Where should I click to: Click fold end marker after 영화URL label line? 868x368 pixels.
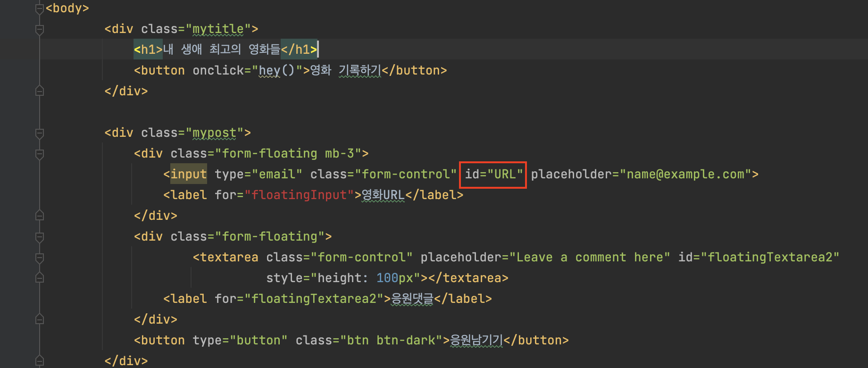coord(40,216)
